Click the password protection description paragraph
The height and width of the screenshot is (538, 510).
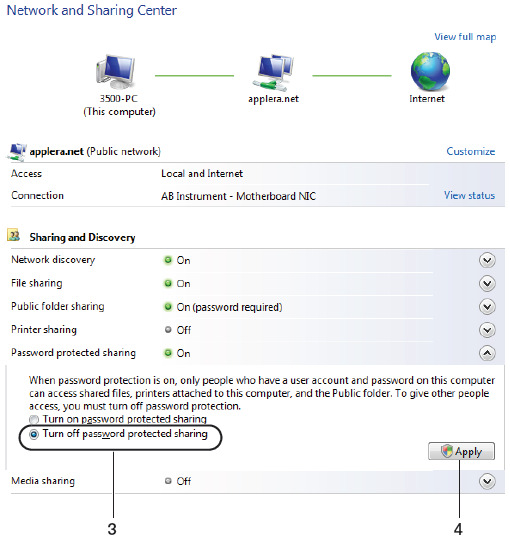point(262,393)
